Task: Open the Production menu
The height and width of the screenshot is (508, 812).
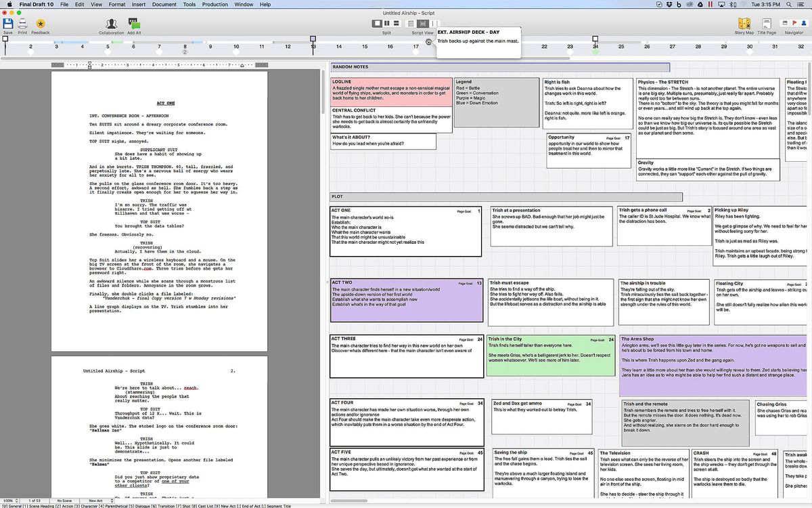Action: 215,3
